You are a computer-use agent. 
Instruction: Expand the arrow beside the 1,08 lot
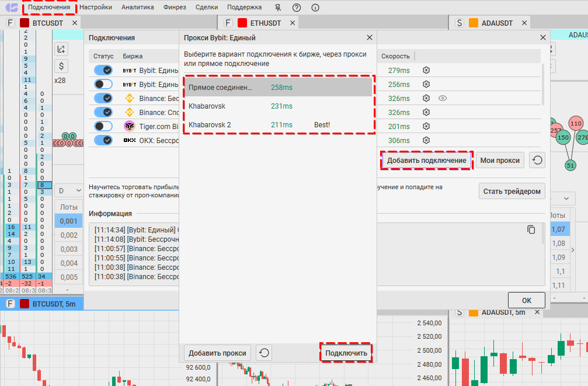point(573,250)
